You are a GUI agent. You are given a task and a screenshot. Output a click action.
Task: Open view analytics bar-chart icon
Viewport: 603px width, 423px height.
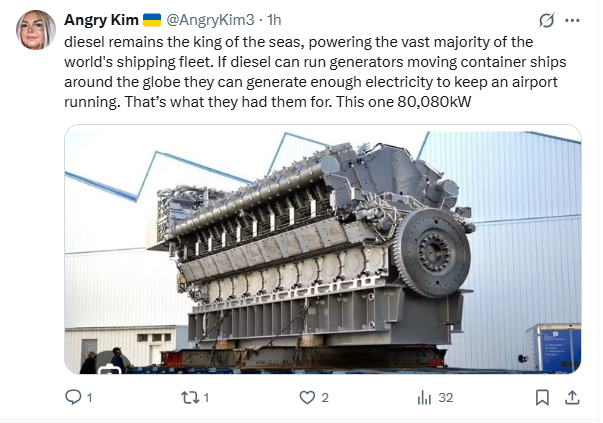tap(424, 397)
